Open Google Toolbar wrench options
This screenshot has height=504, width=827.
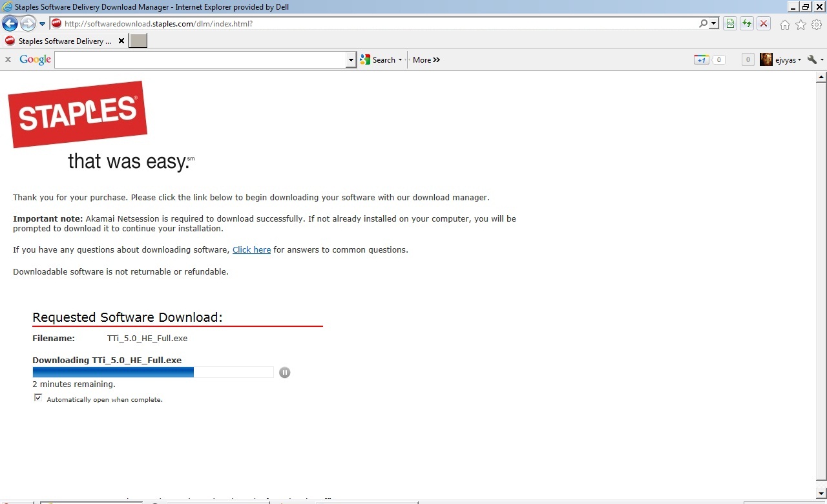pos(813,59)
